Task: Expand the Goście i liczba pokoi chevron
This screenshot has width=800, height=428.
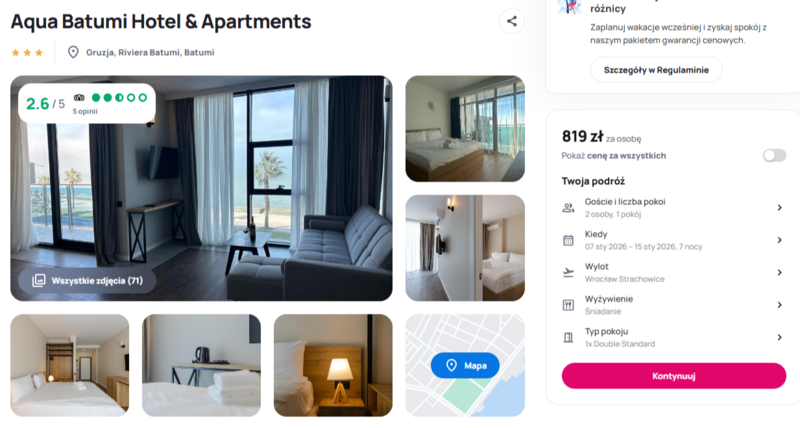Action: [x=779, y=208]
